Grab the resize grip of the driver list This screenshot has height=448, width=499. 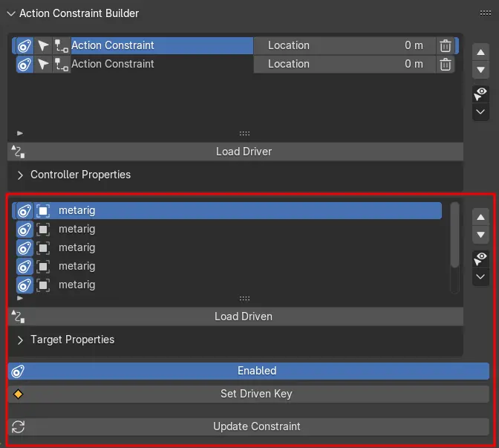tap(244, 134)
